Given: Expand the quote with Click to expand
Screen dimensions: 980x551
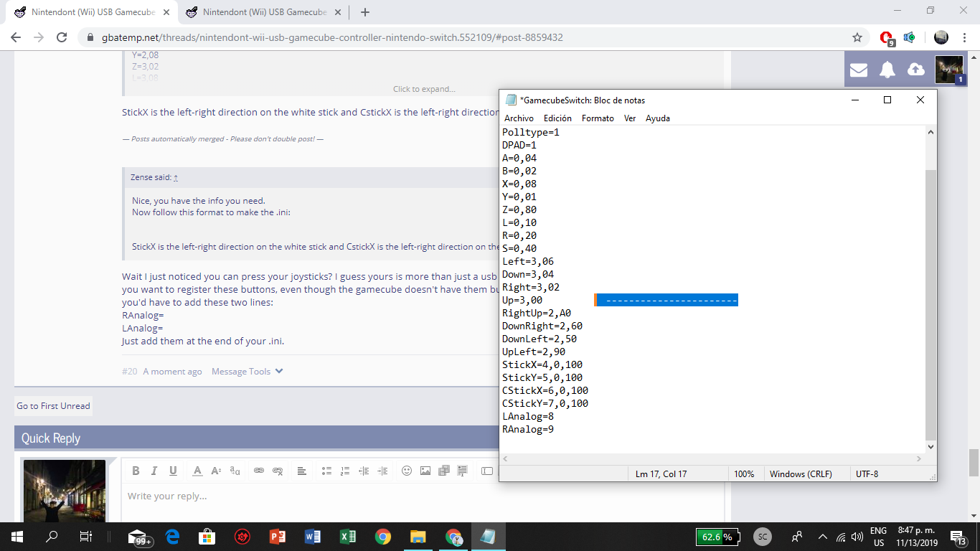Looking at the screenshot, I should [x=424, y=89].
